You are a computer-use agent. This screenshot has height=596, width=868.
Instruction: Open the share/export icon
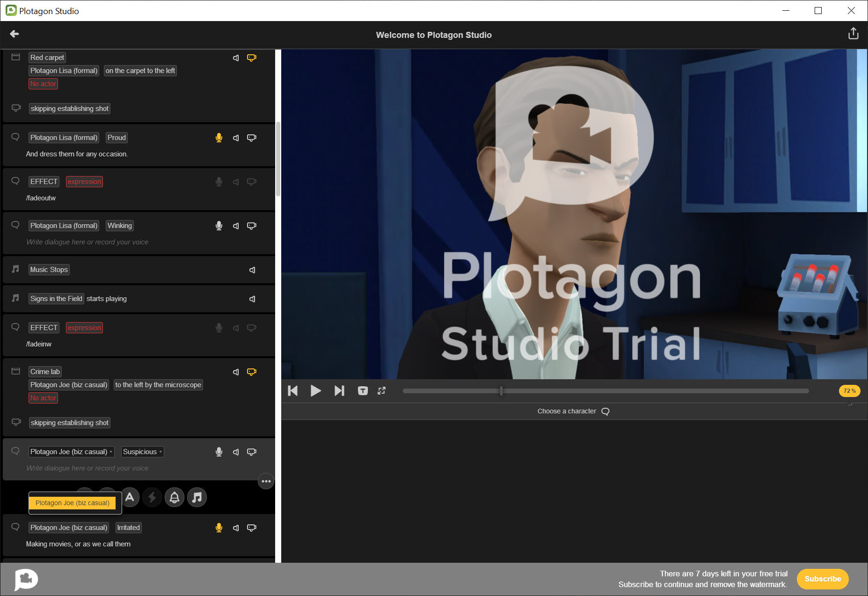pos(853,34)
